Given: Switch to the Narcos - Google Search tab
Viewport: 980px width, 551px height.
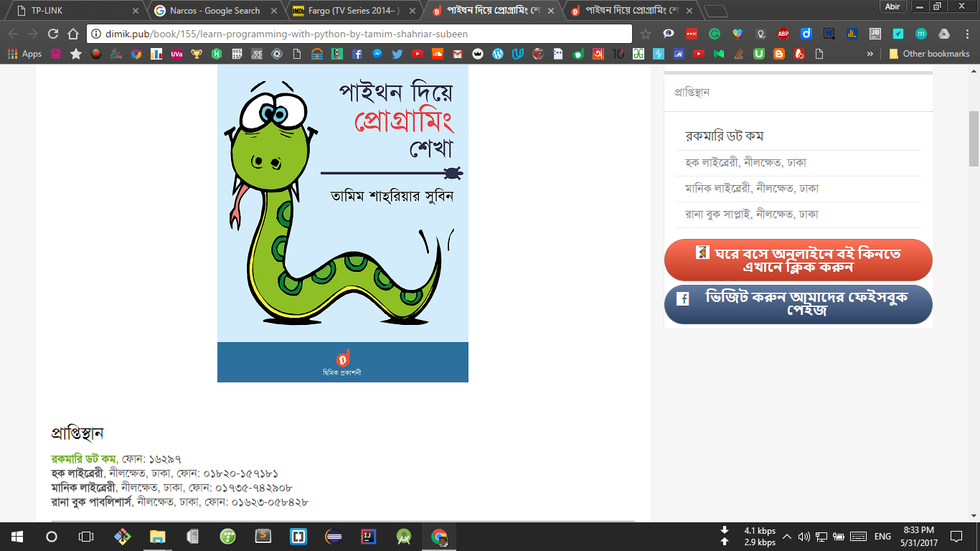Looking at the screenshot, I should click(214, 11).
